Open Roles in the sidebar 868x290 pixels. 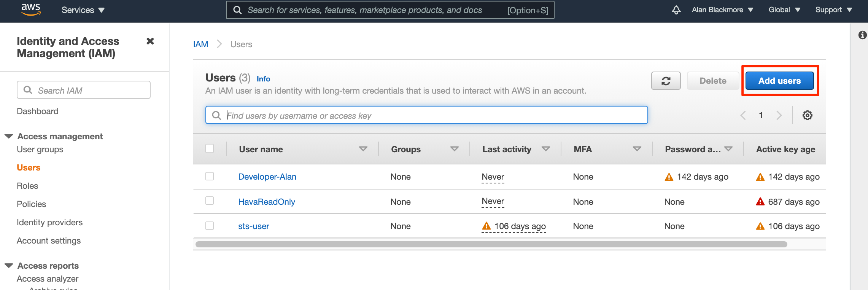(x=27, y=186)
